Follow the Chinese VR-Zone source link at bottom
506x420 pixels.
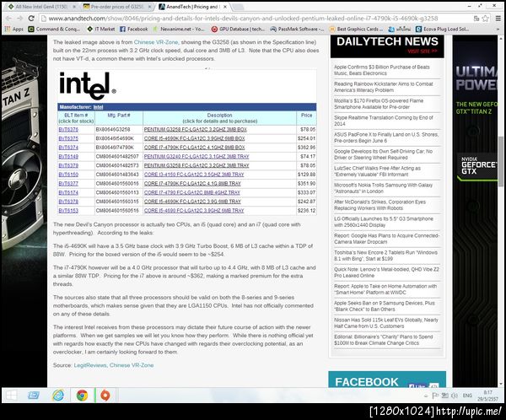pos(132,365)
